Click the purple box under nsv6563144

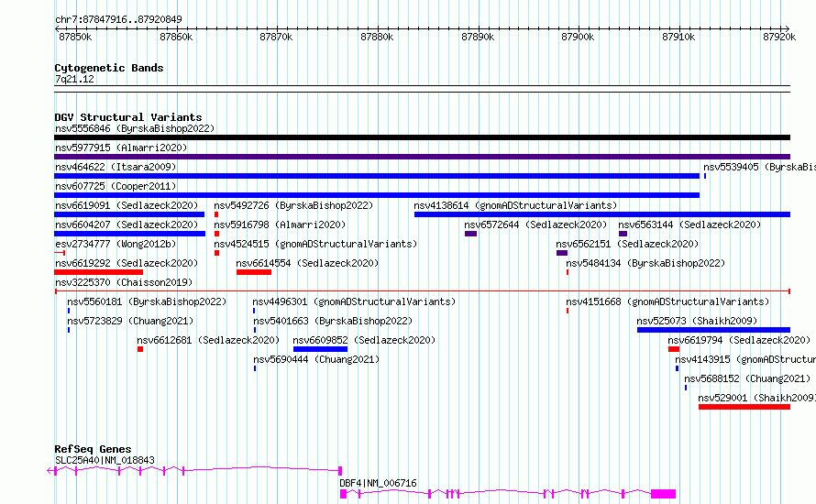coord(623,234)
